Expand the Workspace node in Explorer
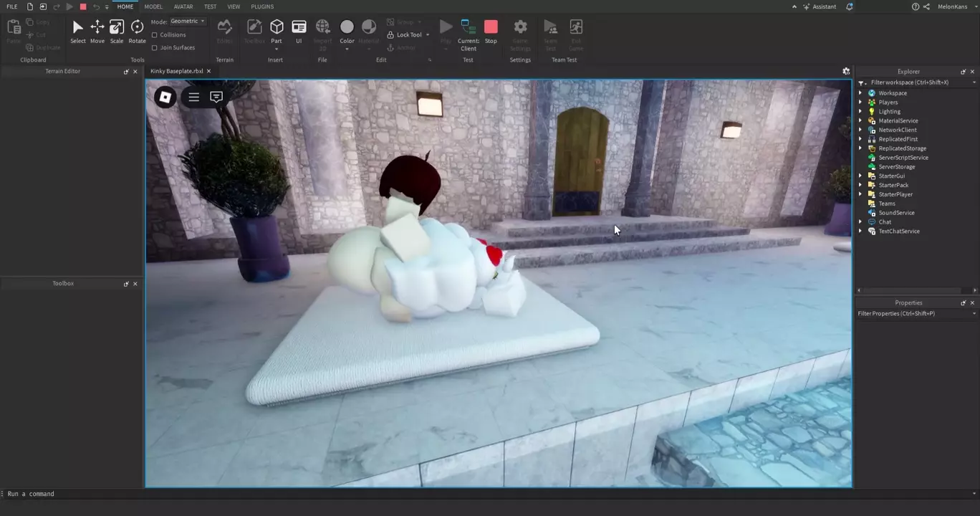This screenshot has width=980, height=516. pyautogui.click(x=860, y=93)
